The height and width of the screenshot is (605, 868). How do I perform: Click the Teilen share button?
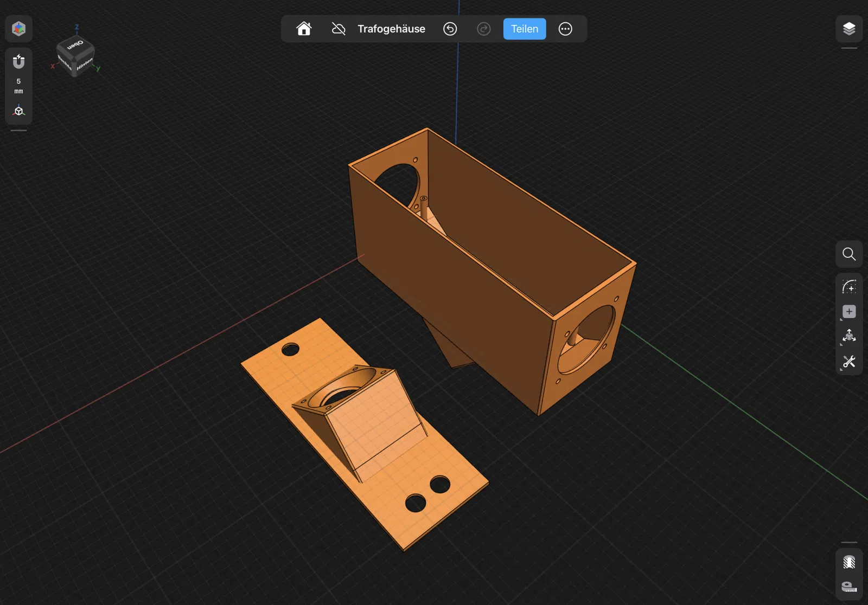[x=525, y=29]
